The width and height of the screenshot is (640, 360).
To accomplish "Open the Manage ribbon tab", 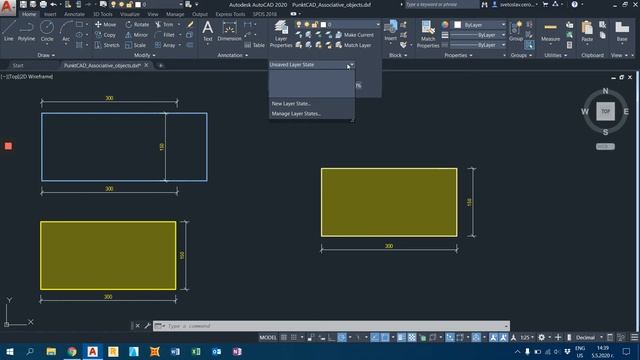I will pyautogui.click(x=175, y=14).
